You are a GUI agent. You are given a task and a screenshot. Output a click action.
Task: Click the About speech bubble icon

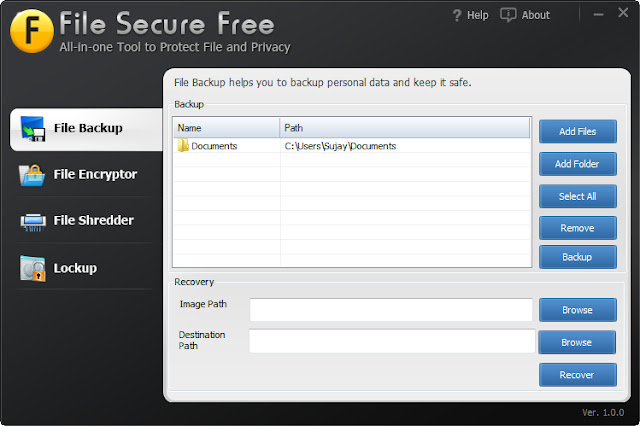[508, 15]
